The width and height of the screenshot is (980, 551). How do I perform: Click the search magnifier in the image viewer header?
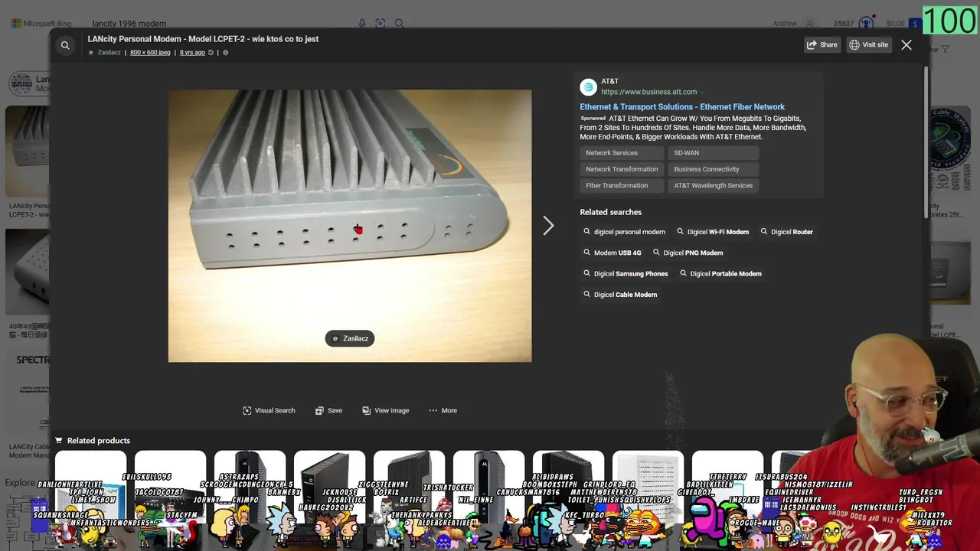click(65, 46)
